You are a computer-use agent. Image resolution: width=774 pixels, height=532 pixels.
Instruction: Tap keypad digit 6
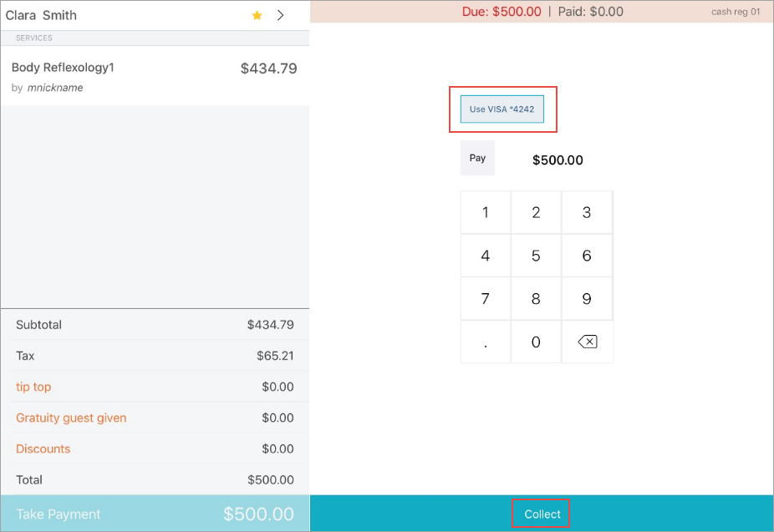587,256
